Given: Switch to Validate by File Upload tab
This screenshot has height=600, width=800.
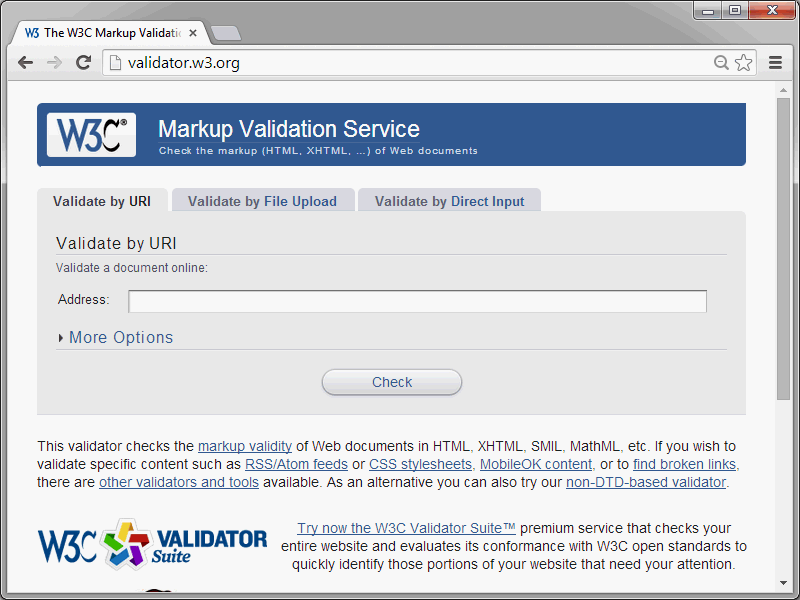Looking at the screenshot, I should click(x=263, y=201).
